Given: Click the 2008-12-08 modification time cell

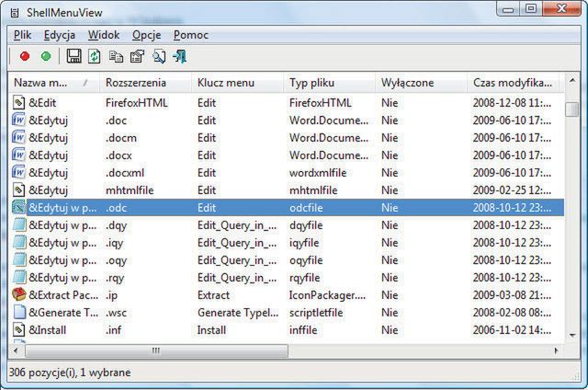Looking at the screenshot, I should 512,103.
